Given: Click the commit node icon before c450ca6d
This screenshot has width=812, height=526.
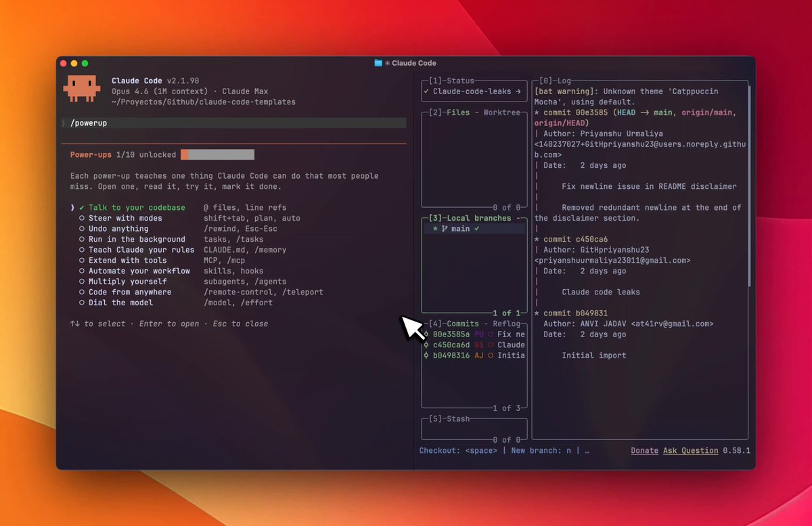Looking at the screenshot, I should click(426, 345).
